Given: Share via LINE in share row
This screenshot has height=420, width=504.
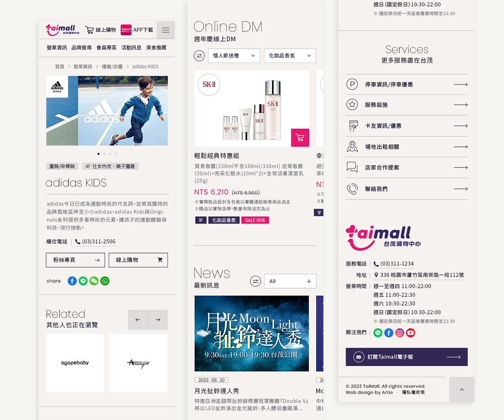Looking at the screenshot, I should point(83,281).
